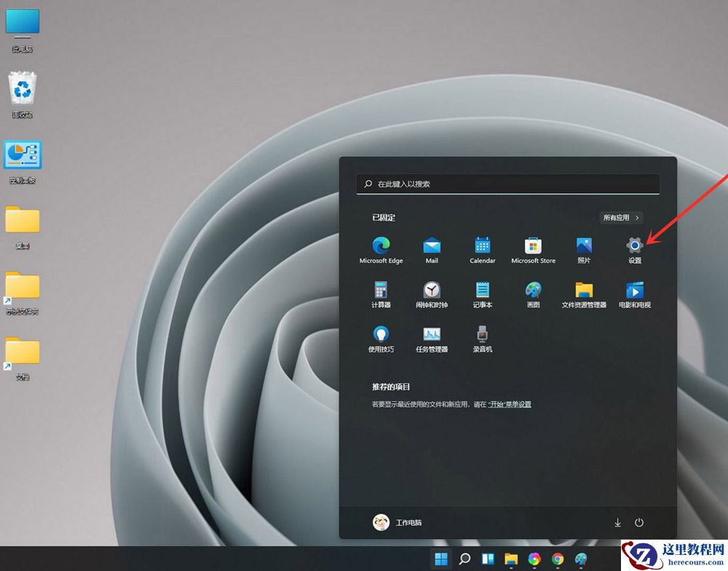The height and width of the screenshot is (571, 728).
Task: Launch 记事本 Notepad
Action: pos(482,295)
